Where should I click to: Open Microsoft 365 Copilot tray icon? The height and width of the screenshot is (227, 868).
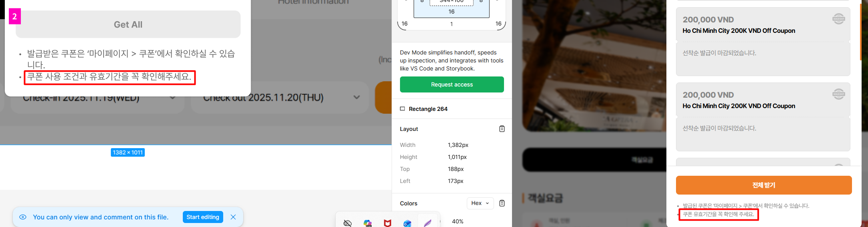tap(368, 223)
